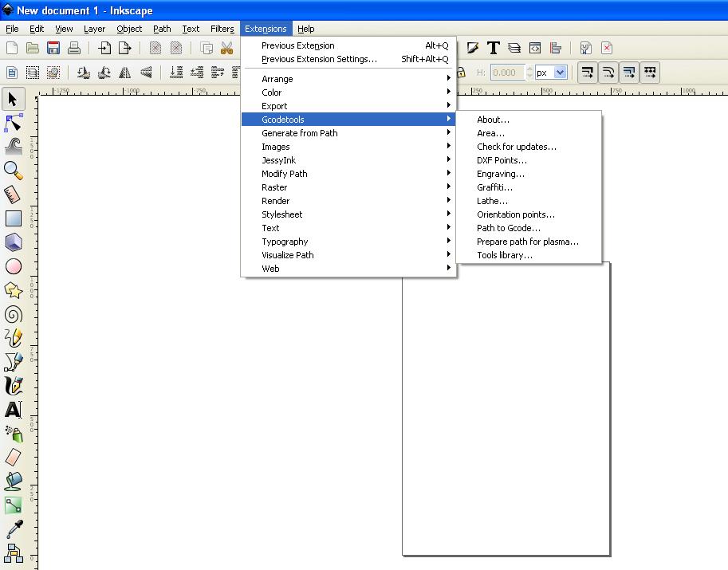
Task: Choose Tools library… entry
Action: (529, 255)
